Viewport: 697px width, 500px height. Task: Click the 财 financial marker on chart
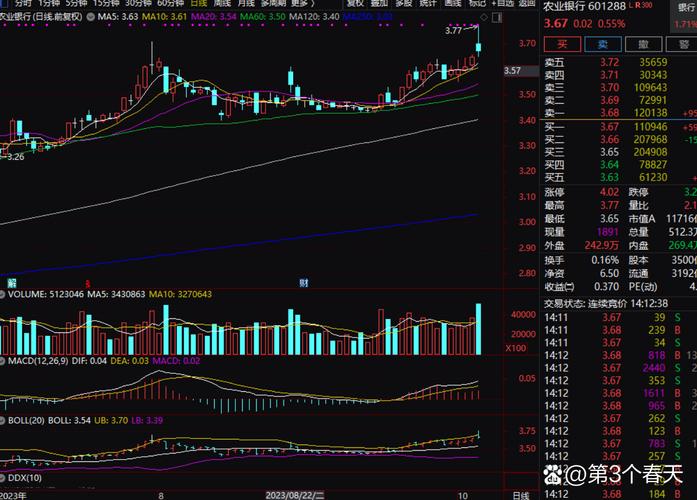[x=303, y=284]
